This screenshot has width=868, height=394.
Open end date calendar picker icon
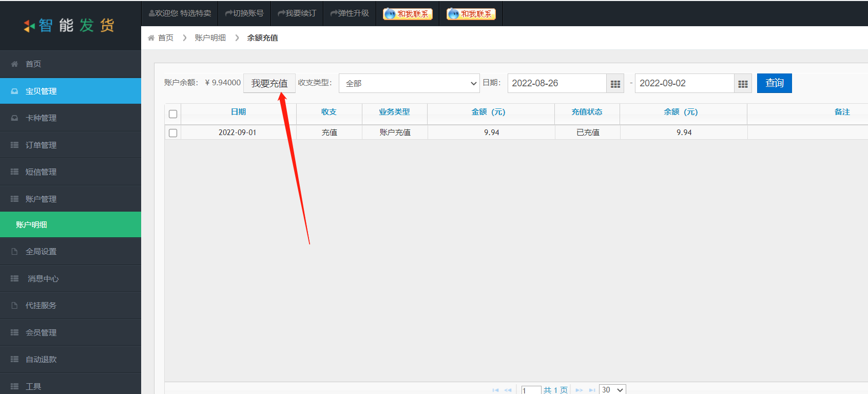[743, 84]
